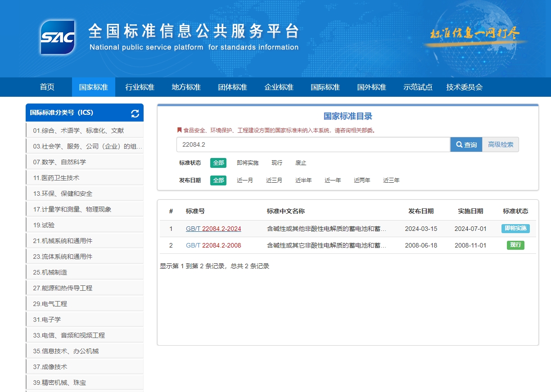Screen dimensions: 551x392
Task: Click the refresh icon on ICS panel header
Action: click(x=135, y=114)
